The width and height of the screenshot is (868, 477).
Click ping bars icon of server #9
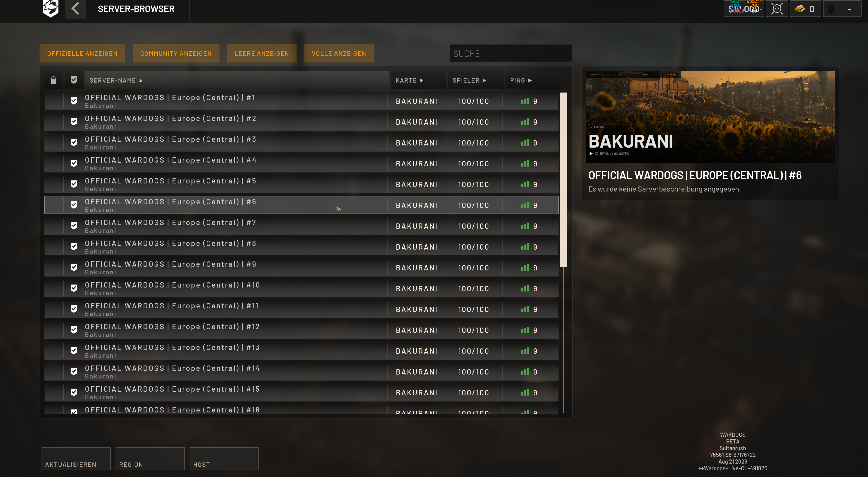525,267
